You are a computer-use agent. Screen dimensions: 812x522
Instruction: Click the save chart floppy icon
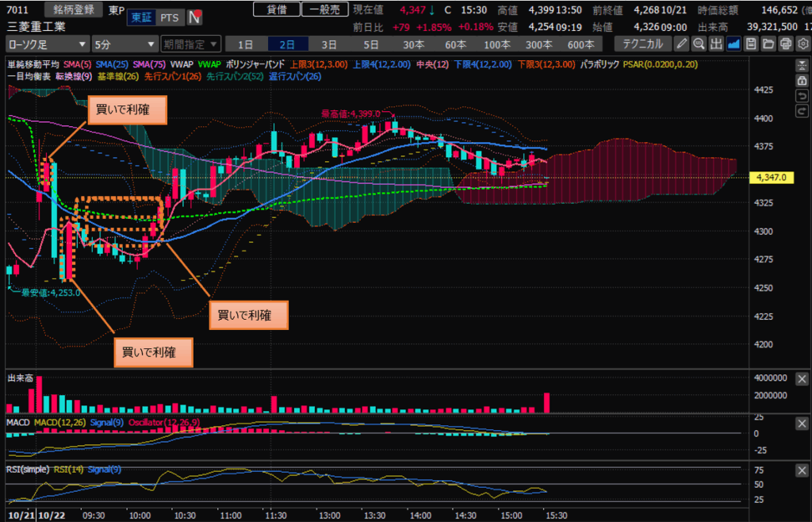tap(751, 44)
